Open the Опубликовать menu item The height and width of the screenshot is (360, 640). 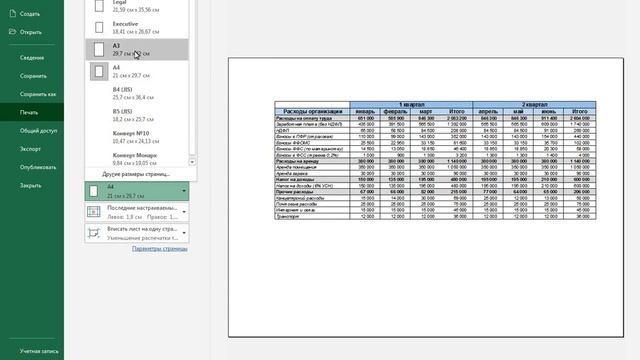coord(38,167)
